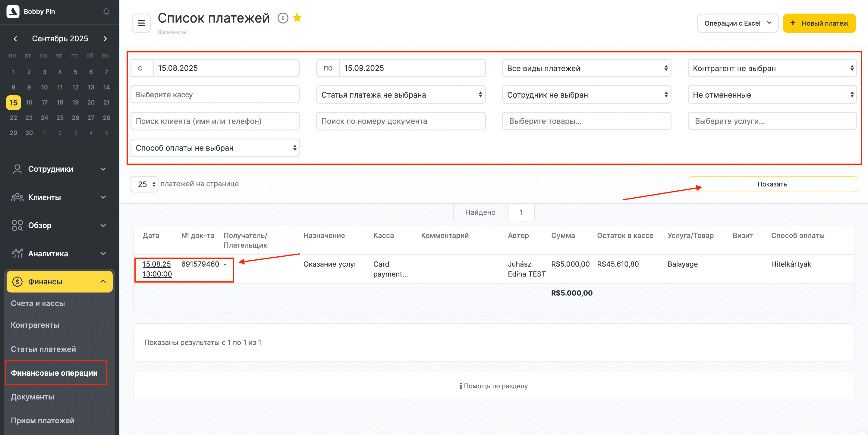
Task: Open the Операции с Excel dropdown
Action: point(737,23)
